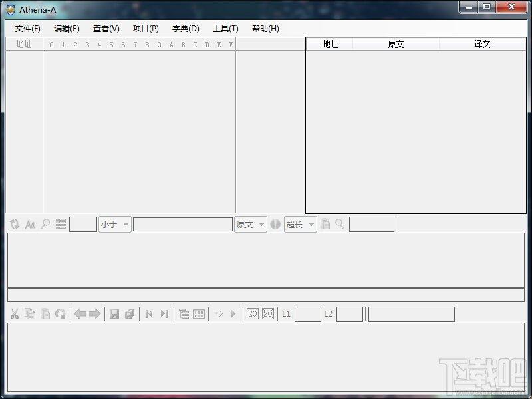The height and width of the screenshot is (399, 532).
Task: Click the Athena-A owl title bar icon
Action: (11, 9)
